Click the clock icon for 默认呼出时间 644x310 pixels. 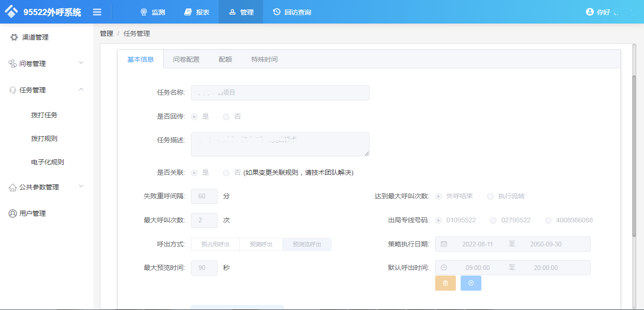tap(442, 267)
